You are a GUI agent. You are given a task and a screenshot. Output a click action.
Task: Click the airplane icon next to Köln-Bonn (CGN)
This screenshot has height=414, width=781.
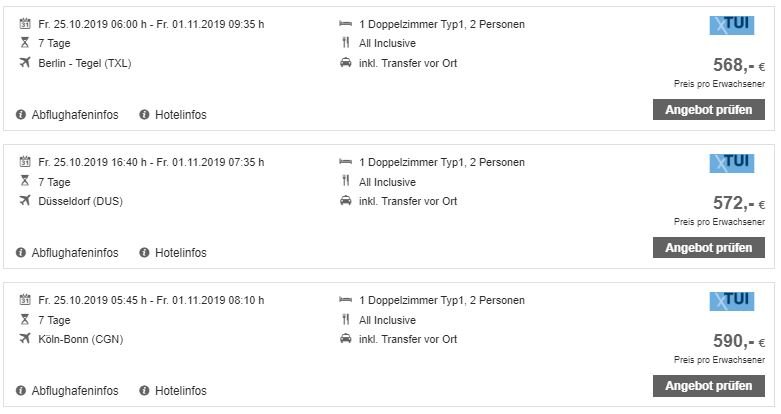(x=25, y=339)
